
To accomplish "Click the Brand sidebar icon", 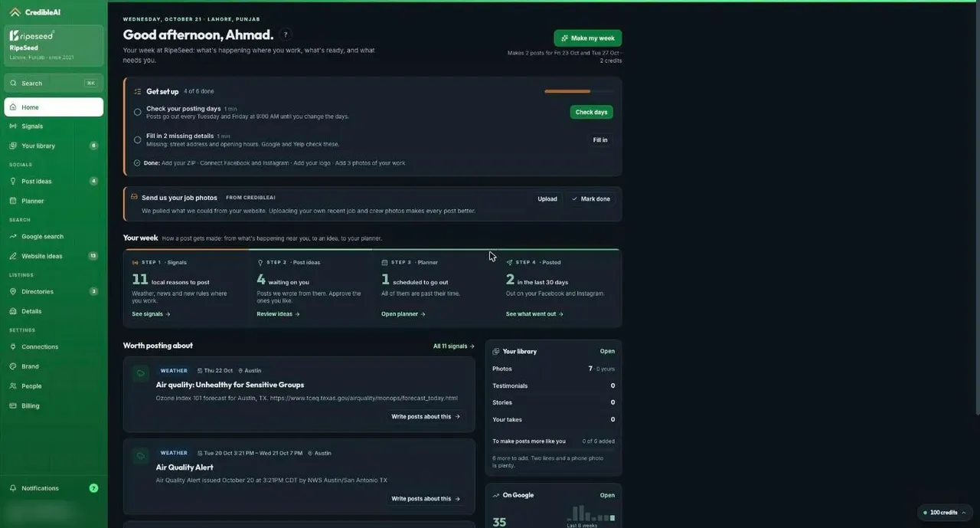I will 14,366.
